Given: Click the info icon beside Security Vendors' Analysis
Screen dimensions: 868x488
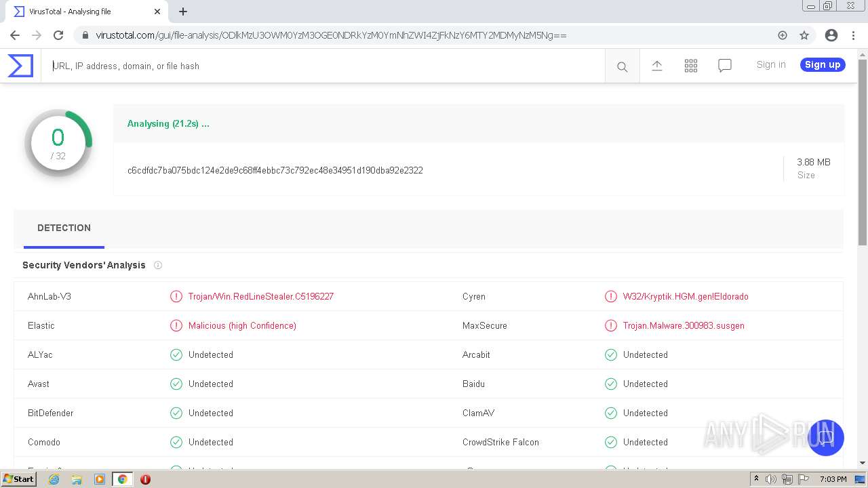Looking at the screenshot, I should (158, 265).
